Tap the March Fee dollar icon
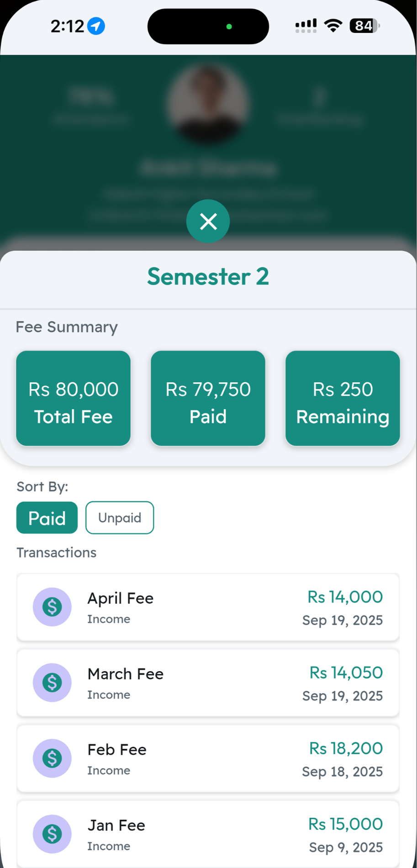Image resolution: width=417 pixels, height=868 pixels. 52,683
